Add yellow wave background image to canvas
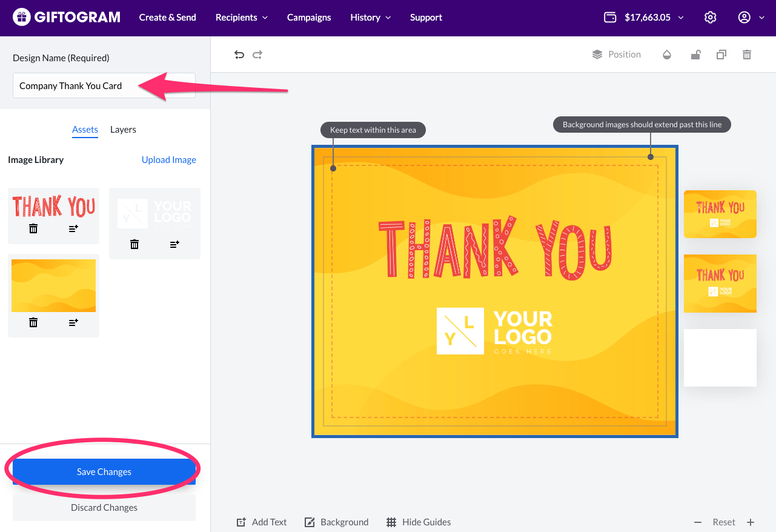This screenshot has height=532, width=776. pyautogui.click(x=73, y=322)
